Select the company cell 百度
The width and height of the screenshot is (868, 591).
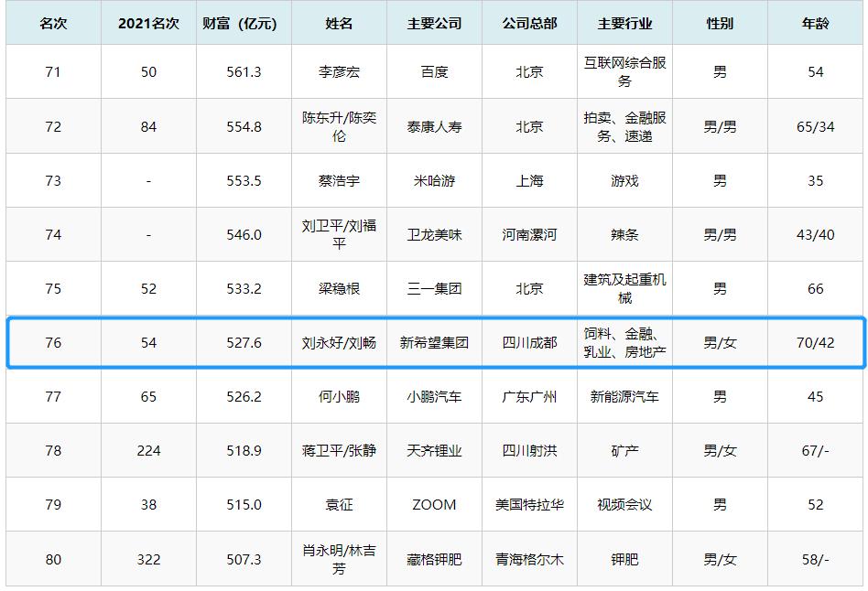coord(434,72)
